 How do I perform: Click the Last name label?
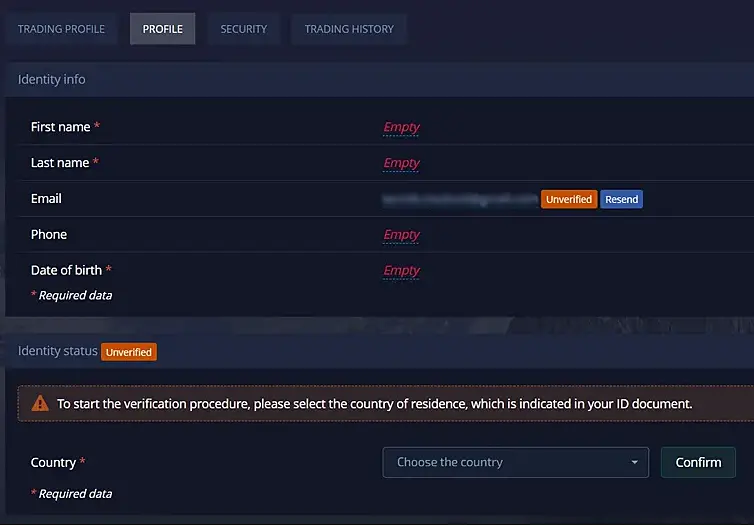(60, 163)
